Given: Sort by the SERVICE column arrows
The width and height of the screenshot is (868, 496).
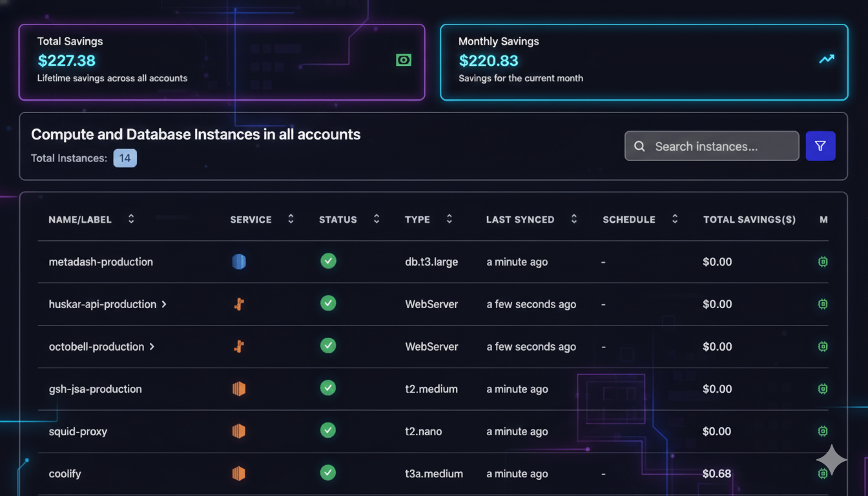Looking at the screenshot, I should coord(291,219).
